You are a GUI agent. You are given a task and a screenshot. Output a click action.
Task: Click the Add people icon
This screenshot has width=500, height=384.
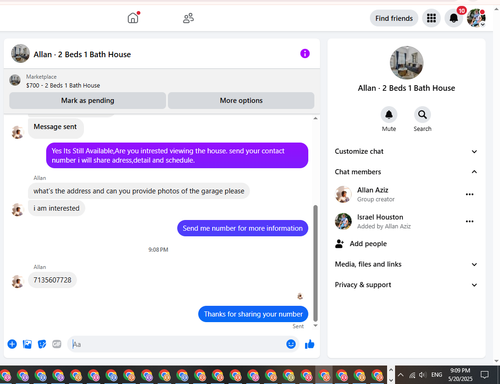click(339, 244)
